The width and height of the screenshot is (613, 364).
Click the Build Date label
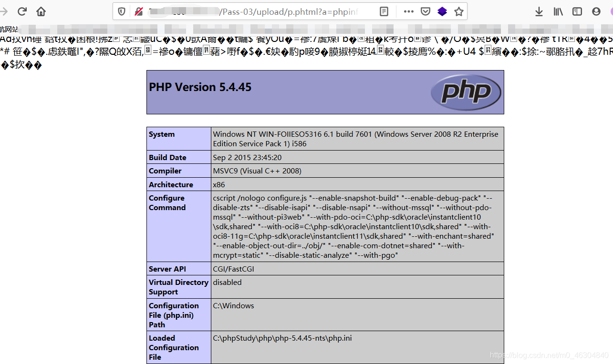(x=167, y=158)
